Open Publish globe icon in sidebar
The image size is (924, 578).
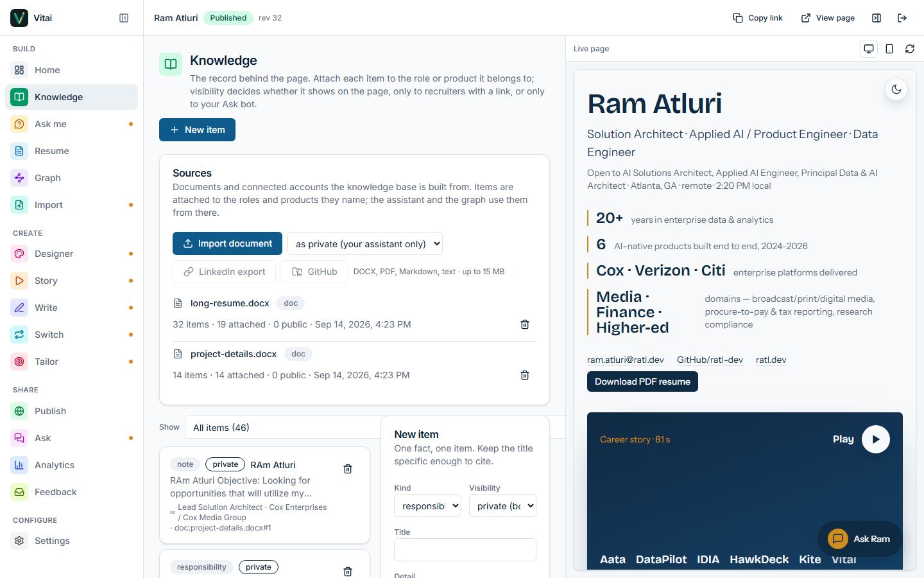[x=19, y=411]
